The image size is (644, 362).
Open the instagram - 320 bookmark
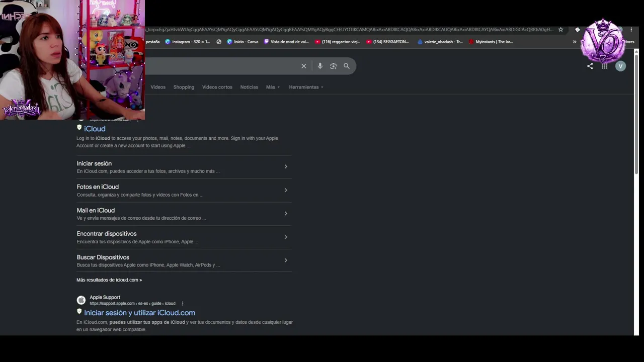click(188, 42)
